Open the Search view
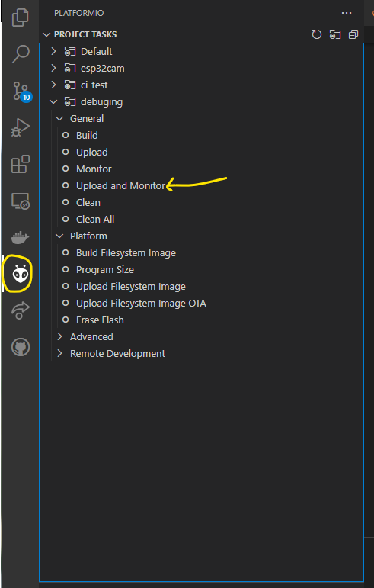 coord(21,54)
